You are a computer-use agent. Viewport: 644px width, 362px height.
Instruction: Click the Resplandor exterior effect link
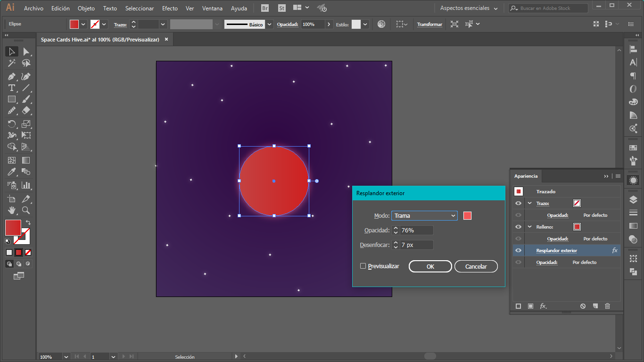click(556, 250)
